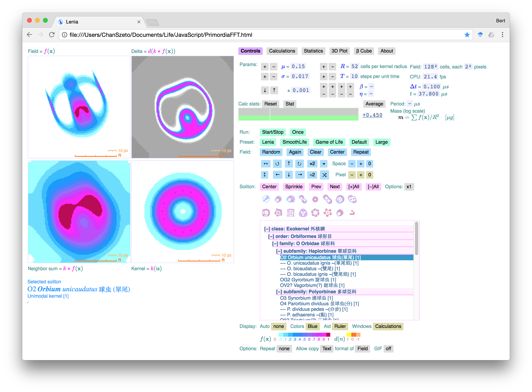Select the pixel glider soliton icon
The image size is (532, 392).
pyautogui.click(x=352, y=213)
